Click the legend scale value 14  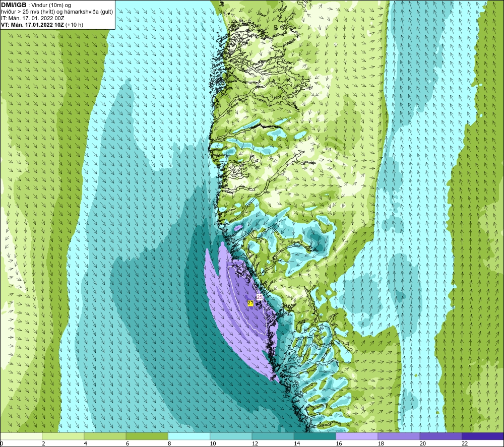pos(297,443)
